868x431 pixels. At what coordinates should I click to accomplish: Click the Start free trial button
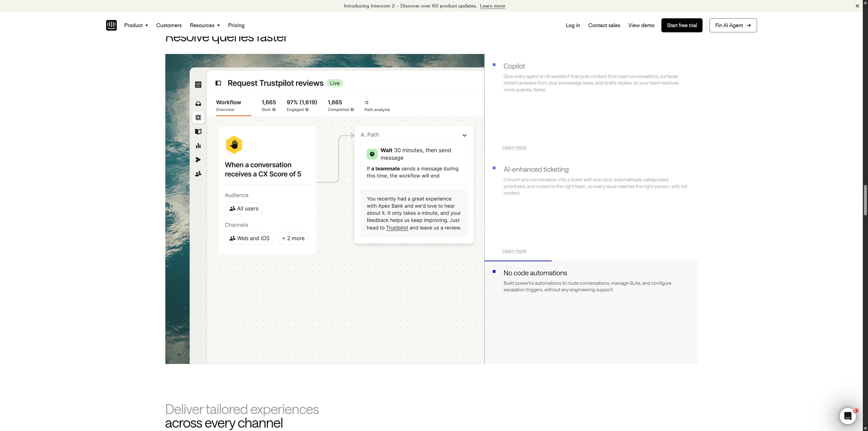coord(682,25)
